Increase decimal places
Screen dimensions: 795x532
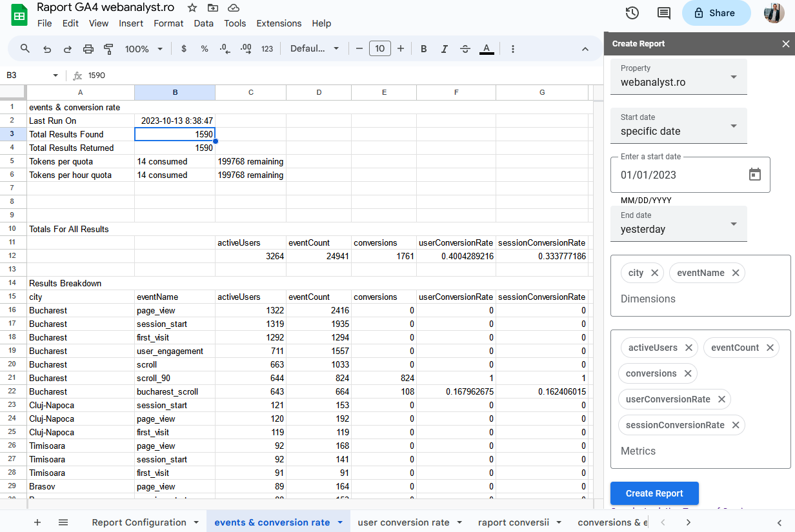click(x=245, y=48)
